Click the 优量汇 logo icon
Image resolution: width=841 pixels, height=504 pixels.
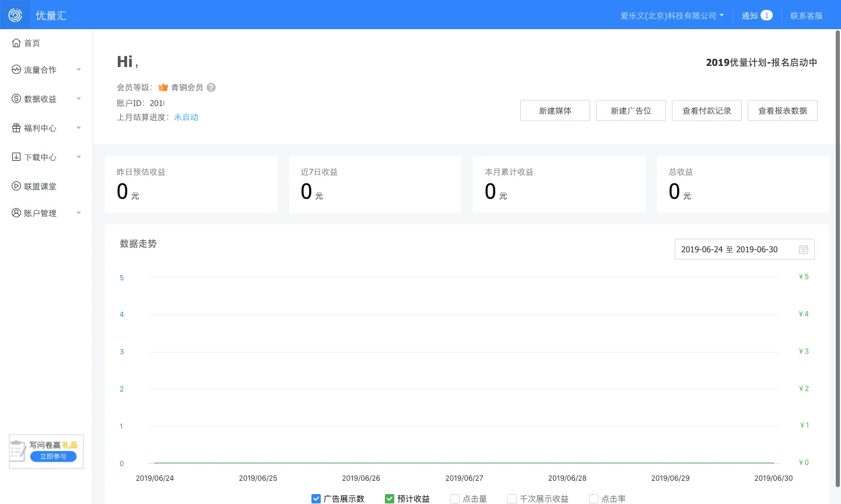pyautogui.click(x=15, y=15)
